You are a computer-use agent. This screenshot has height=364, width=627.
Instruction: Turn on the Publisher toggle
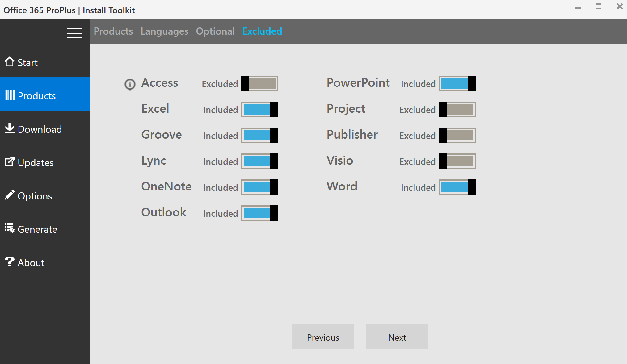[457, 135]
